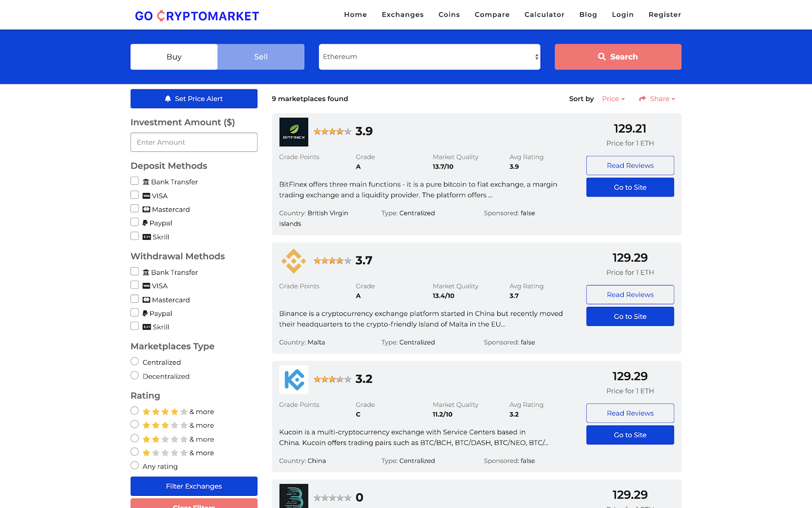Visit the Blog page
This screenshot has height=508, width=812.
[588, 15]
